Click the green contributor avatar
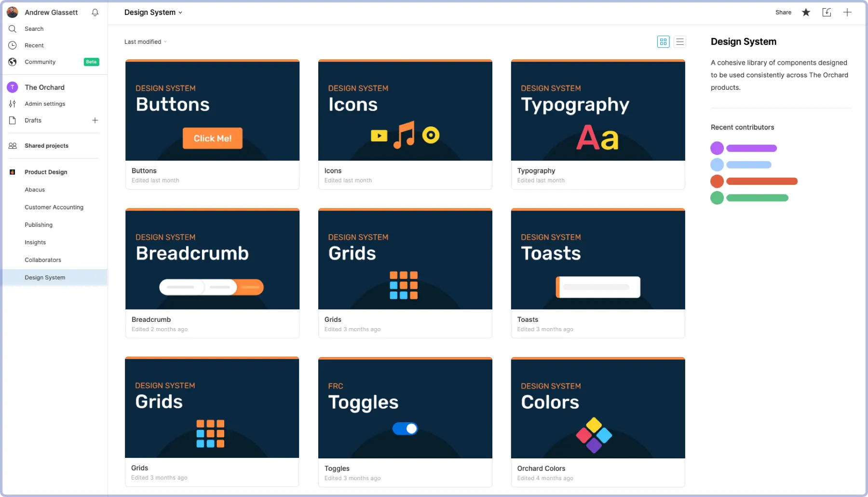This screenshot has width=868, height=497. click(717, 198)
